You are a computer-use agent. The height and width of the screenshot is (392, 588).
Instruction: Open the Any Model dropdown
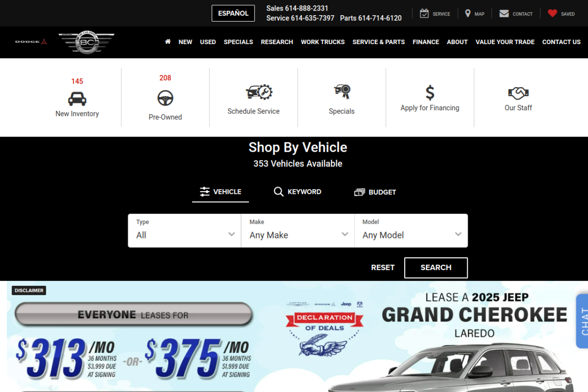[411, 231]
